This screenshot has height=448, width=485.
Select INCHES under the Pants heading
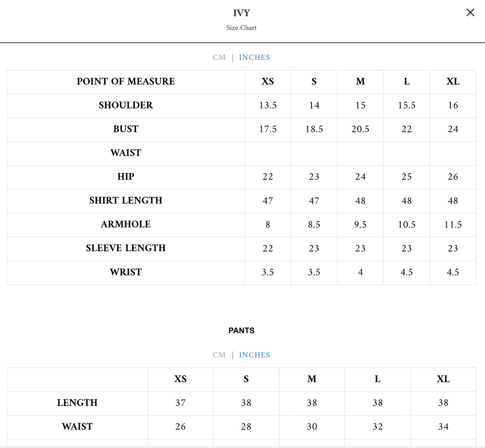coord(254,355)
